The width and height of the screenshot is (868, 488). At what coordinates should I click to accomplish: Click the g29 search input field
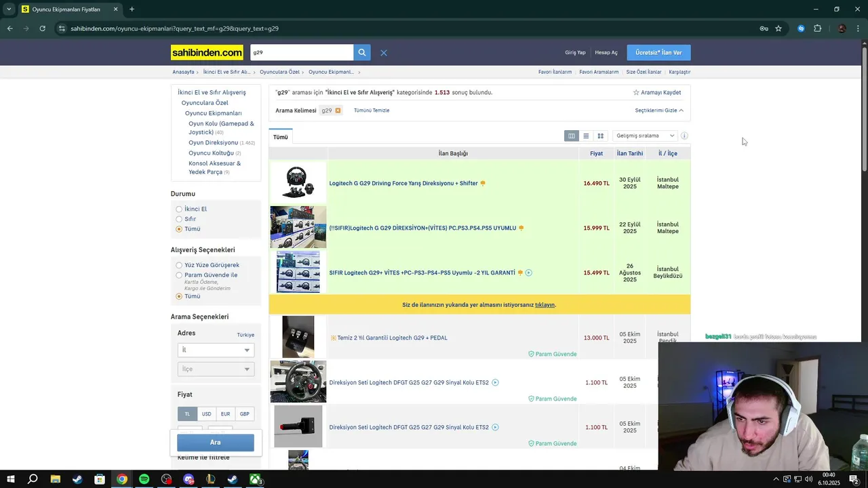tap(302, 52)
